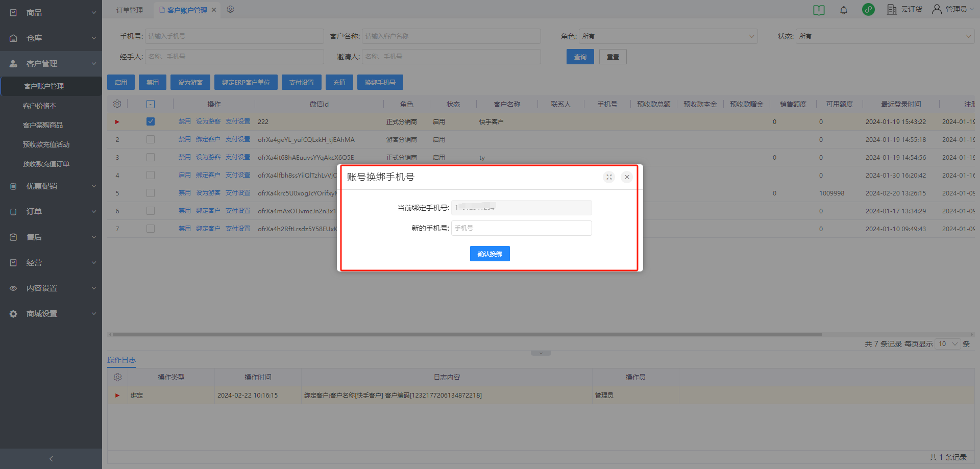Click the 绑定ERP客户单位 button
The width and height of the screenshot is (980, 469).
(246, 82)
